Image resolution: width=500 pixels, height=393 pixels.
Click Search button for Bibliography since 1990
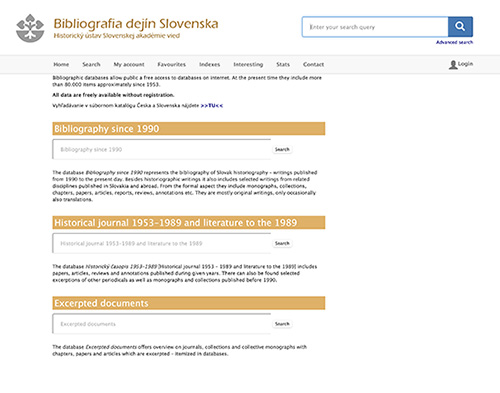pyautogui.click(x=282, y=149)
